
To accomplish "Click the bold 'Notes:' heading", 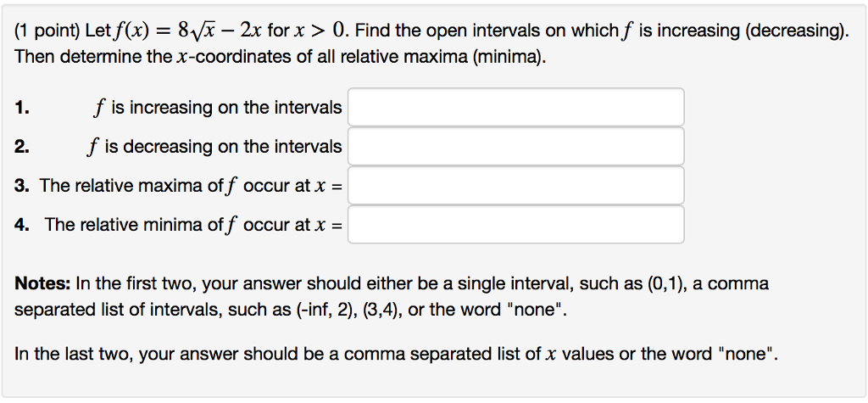I will [x=43, y=283].
